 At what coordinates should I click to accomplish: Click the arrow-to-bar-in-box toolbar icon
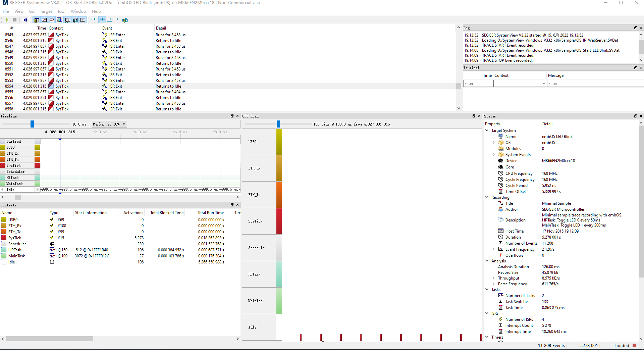(110, 20)
